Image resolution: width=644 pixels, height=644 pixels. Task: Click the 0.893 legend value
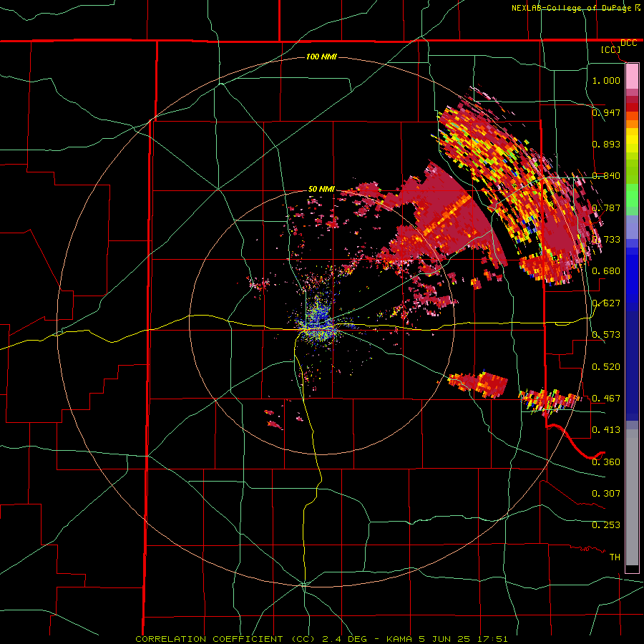click(606, 144)
